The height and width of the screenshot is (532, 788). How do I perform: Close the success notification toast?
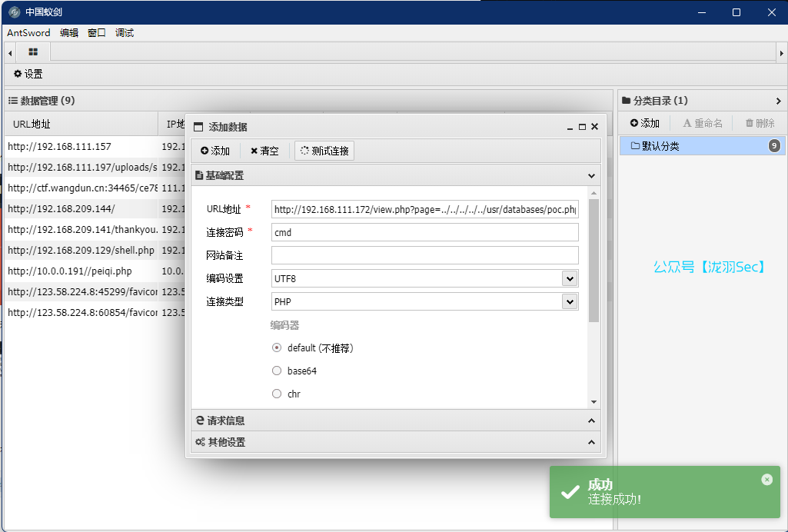click(766, 480)
